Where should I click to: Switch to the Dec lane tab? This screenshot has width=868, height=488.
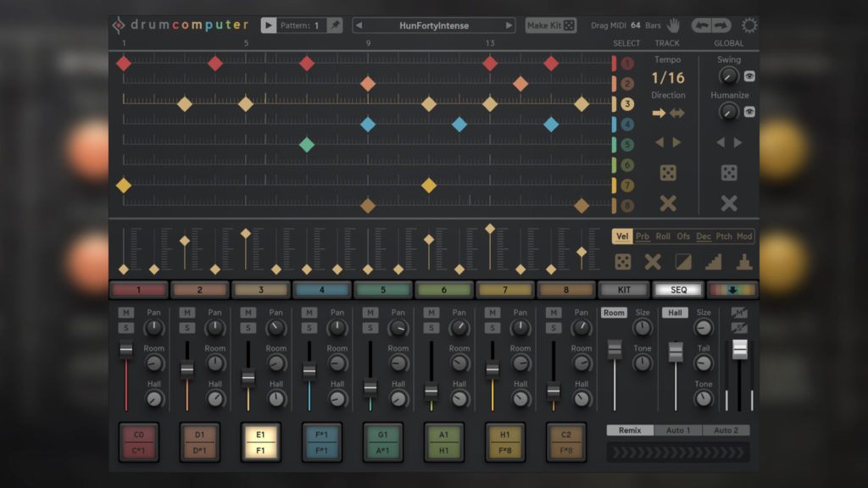704,236
